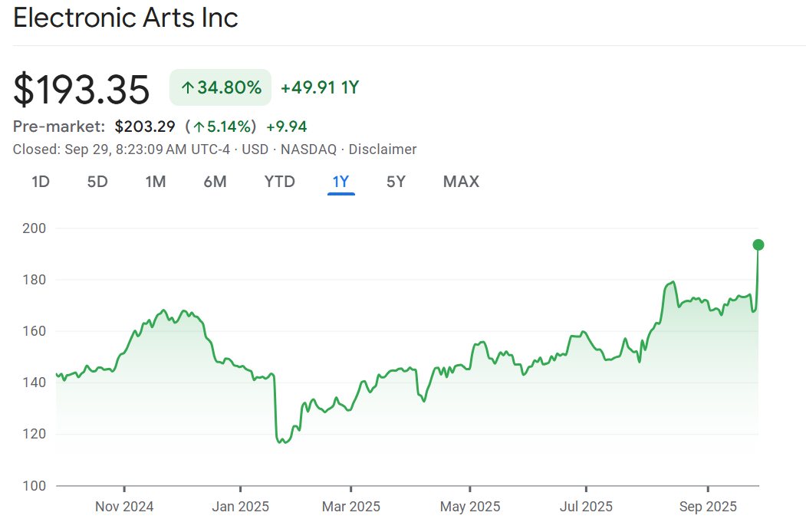Switch to the 5D range tab
The width and height of the screenshot is (806, 532).
click(x=97, y=182)
